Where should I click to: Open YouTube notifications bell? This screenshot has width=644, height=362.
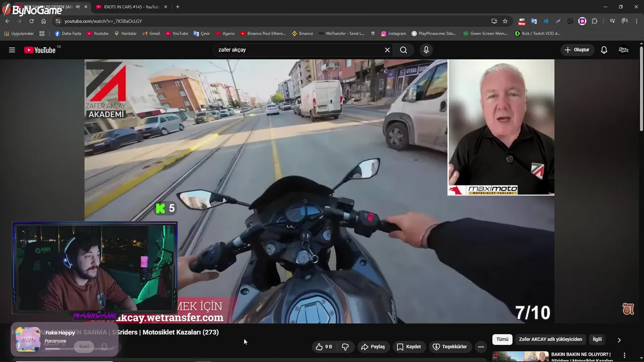(604, 50)
